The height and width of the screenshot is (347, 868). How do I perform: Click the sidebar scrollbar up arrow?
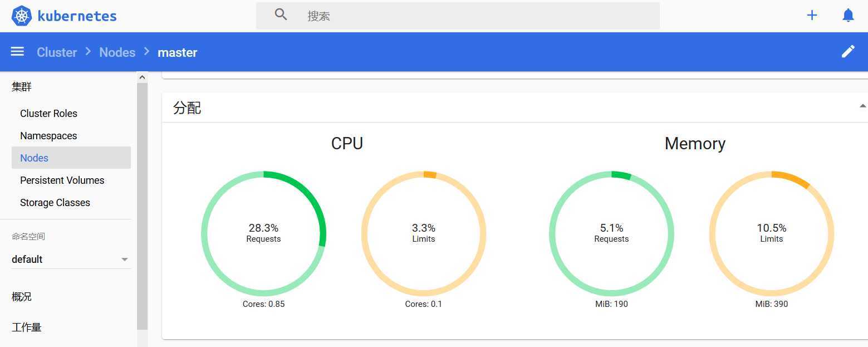pos(142,77)
